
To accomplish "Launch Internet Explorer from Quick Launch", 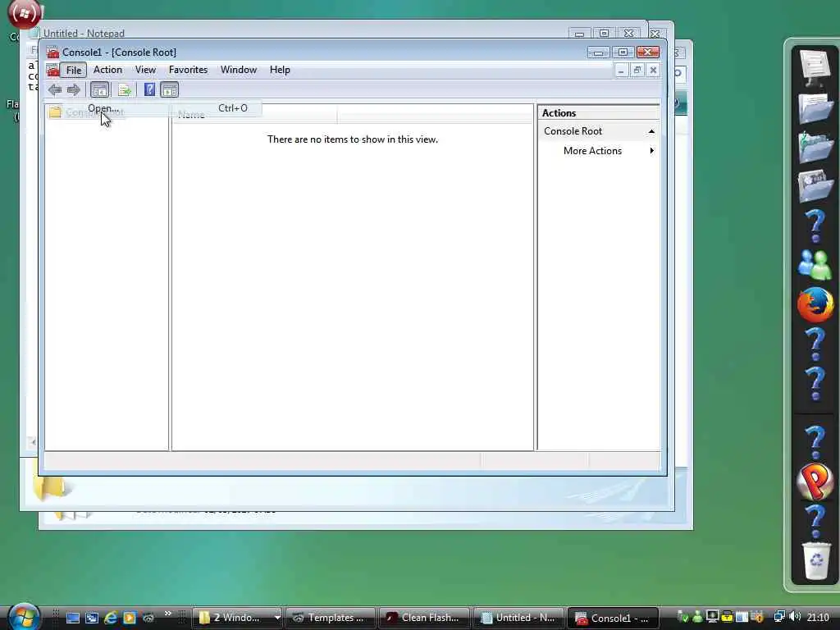I will pyautogui.click(x=111, y=618).
